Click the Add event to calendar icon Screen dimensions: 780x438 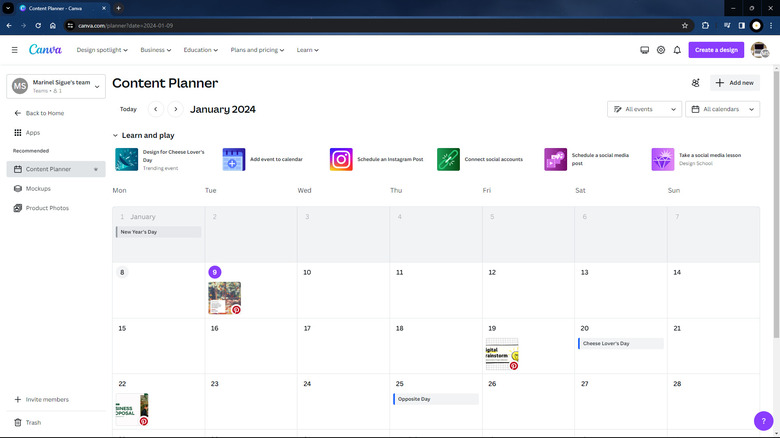[x=234, y=159]
